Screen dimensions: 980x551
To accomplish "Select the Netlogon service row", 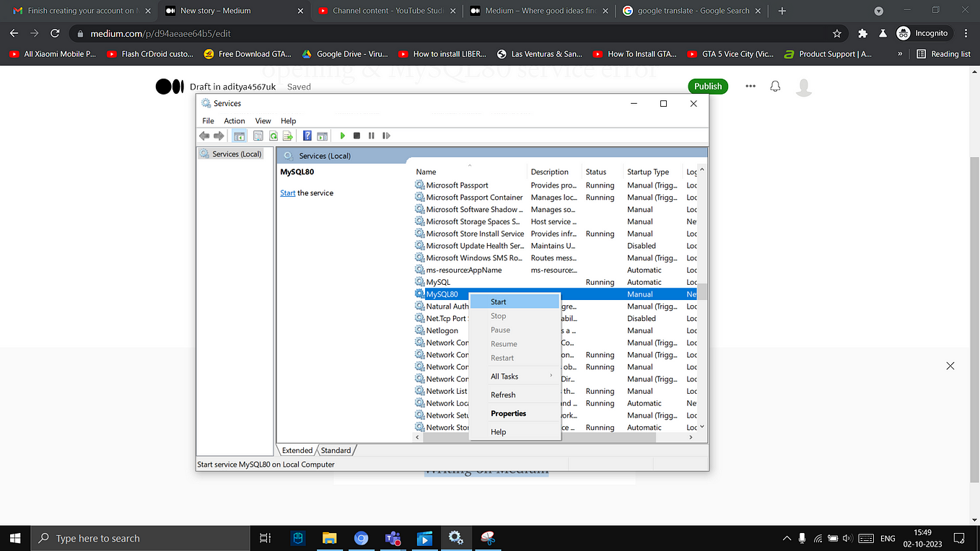I will point(556,330).
